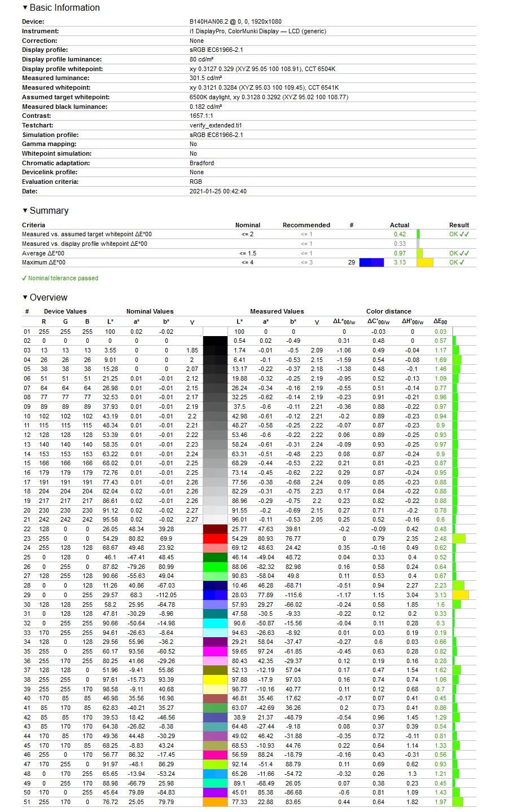Viewport: 508px width, 812px height.
Task: Click the pure green swatch in row 26
Action: [x=215, y=567]
